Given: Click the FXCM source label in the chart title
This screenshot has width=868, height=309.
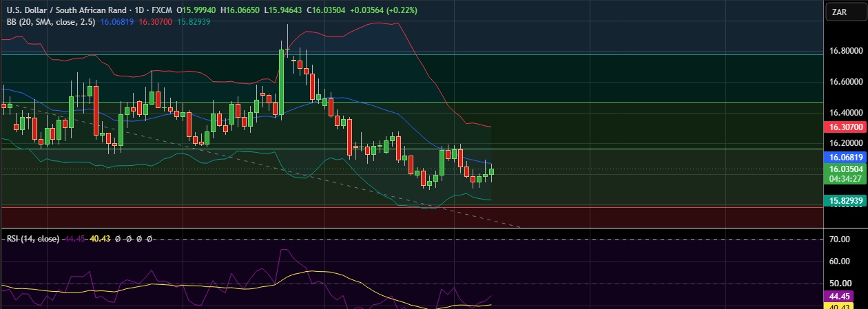Looking at the screenshot, I should click(x=163, y=10).
